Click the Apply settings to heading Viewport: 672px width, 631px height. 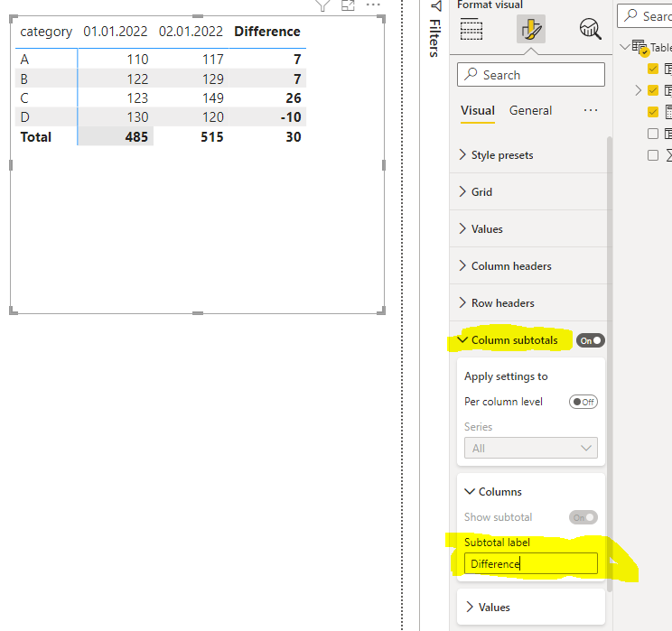(x=506, y=376)
